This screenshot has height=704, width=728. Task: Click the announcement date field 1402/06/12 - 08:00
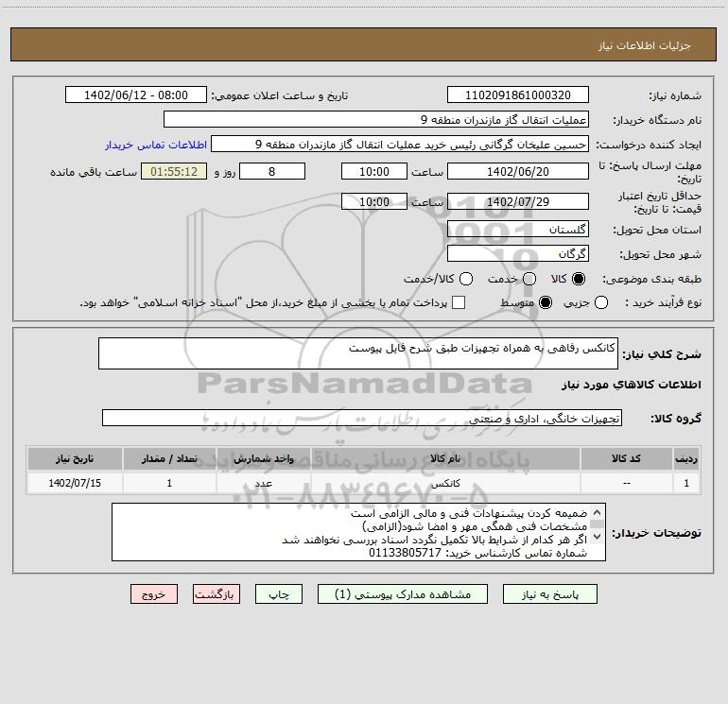pos(136,95)
